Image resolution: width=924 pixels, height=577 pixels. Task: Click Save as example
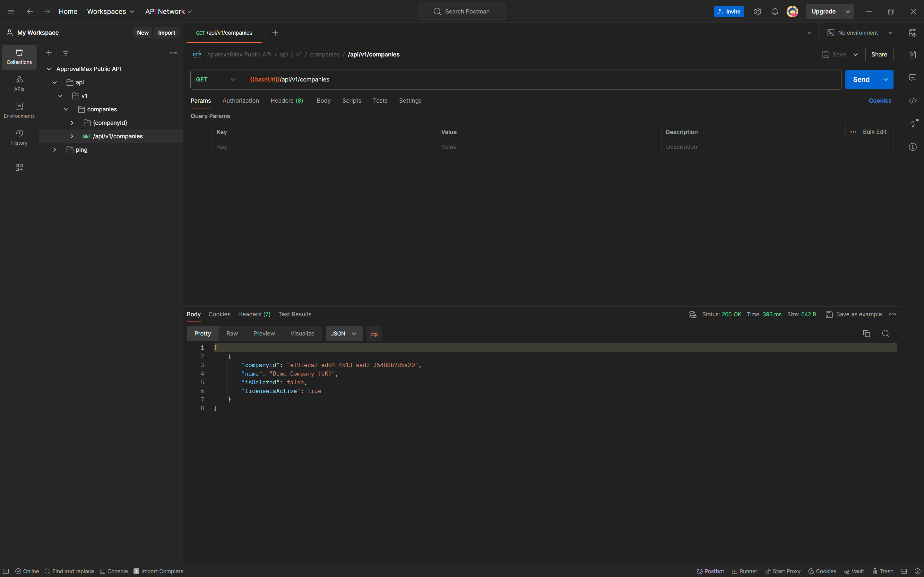click(x=854, y=314)
